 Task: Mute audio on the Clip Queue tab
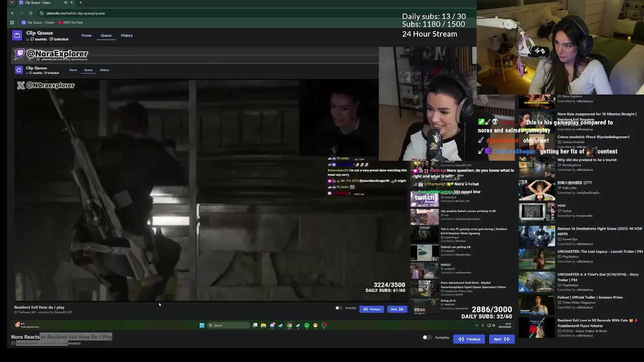coord(65,3)
